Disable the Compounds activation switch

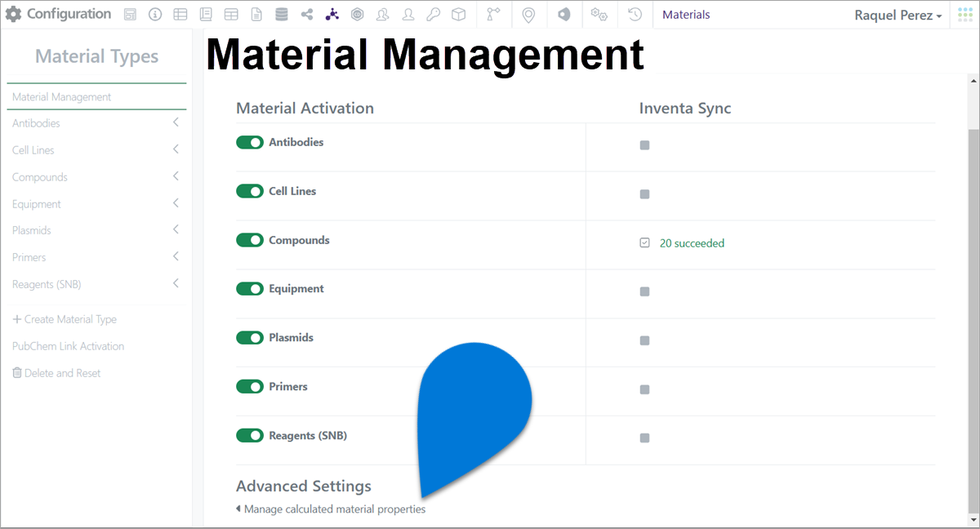[x=250, y=240]
